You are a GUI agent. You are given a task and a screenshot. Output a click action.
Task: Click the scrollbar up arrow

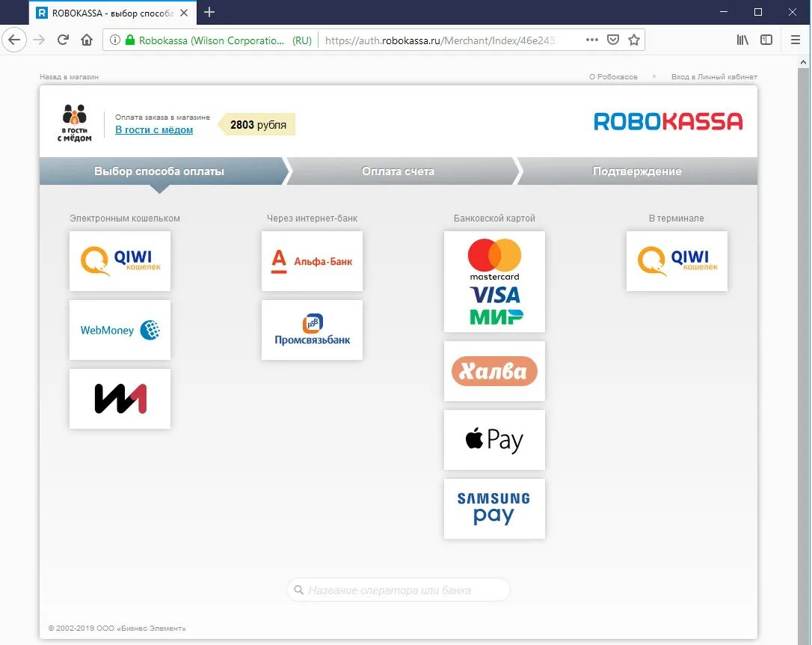click(803, 62)
